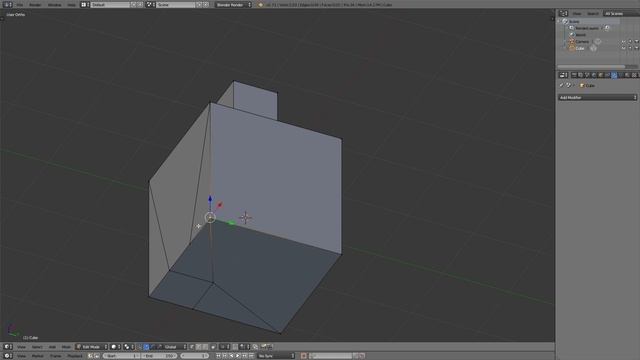Toggle the auto keyframe record button
Screen dimensions: 640x360
304,356
